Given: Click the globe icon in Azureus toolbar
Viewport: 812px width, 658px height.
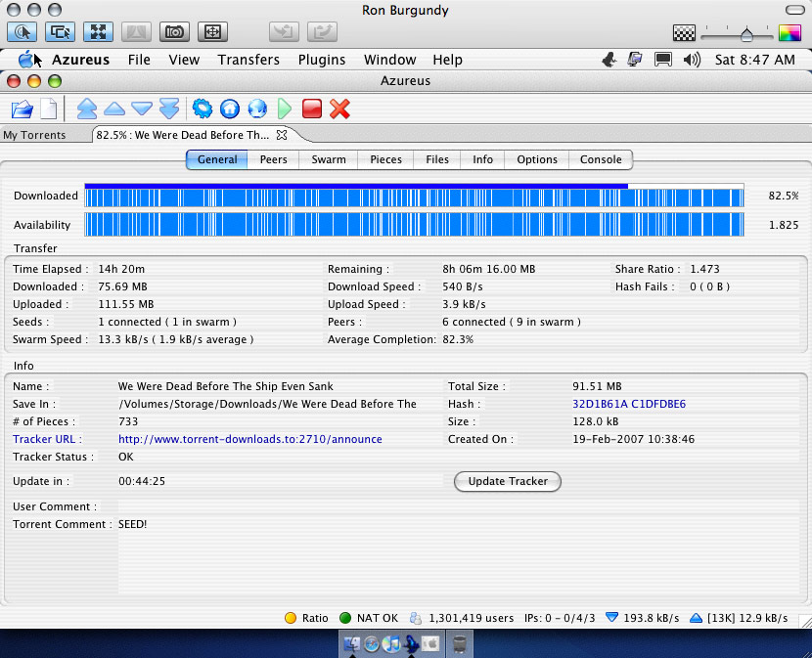Looking at the screenshot, I should tap(257, 110).
